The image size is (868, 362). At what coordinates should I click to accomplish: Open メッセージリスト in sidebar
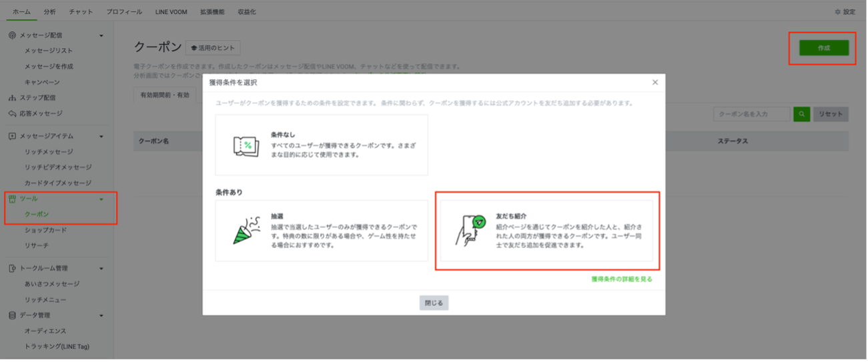pyautogui.click(x=49, y=51)
